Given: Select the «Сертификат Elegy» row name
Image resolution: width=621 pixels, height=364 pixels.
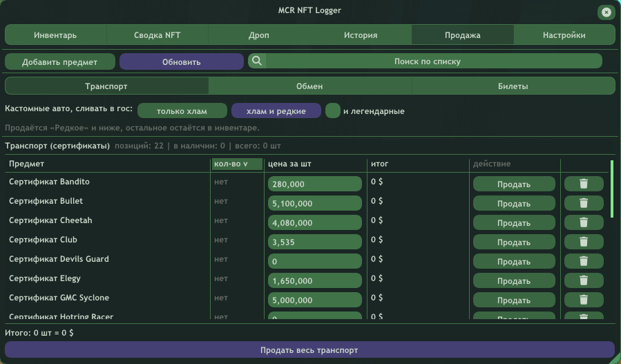Looking at the screenshot, I should (45, 279).
